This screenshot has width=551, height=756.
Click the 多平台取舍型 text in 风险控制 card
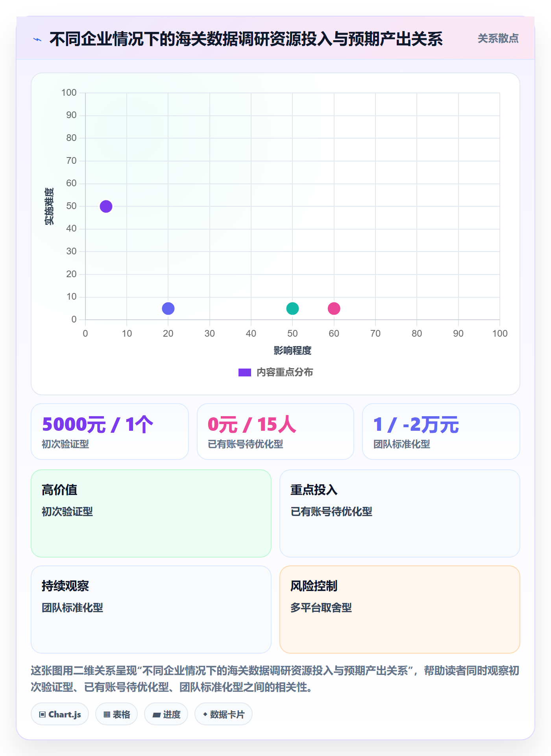[x=321, y=608]
